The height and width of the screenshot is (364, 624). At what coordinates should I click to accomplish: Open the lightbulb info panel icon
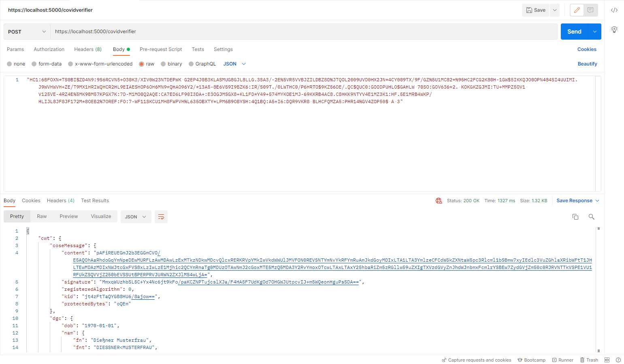614,30
